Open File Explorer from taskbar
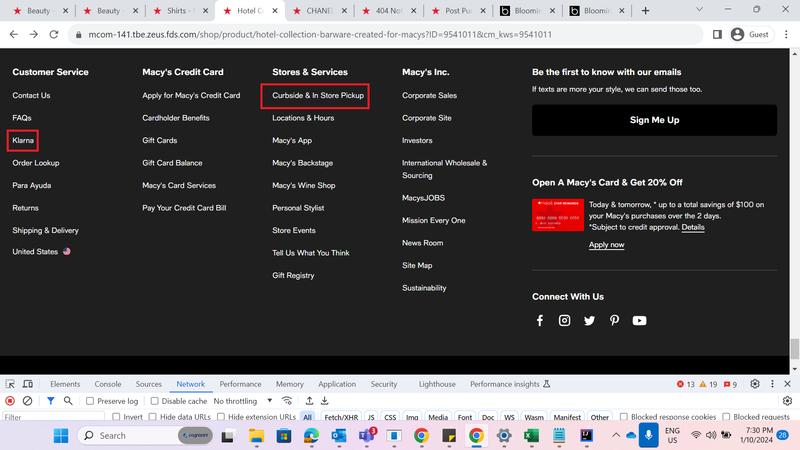800x450 pixels. [256, 436]
